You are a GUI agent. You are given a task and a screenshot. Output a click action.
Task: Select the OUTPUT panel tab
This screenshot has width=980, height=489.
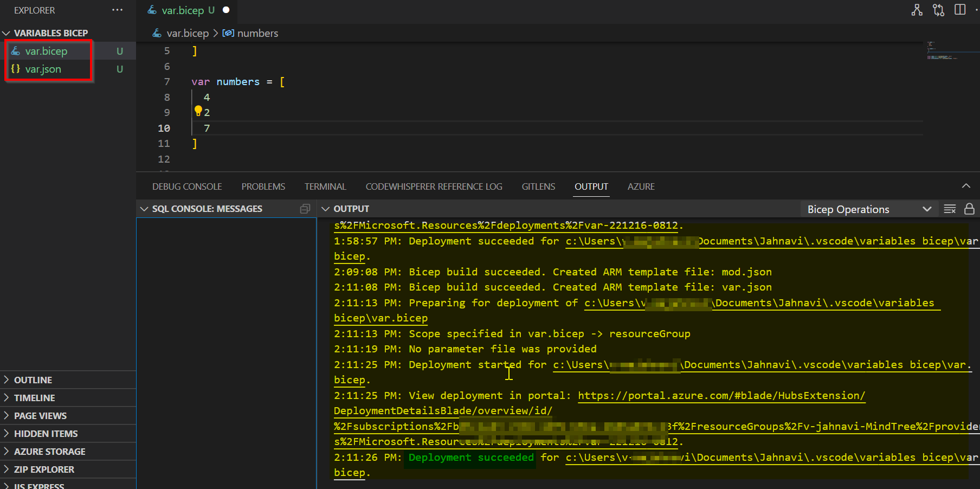tap(591, 186)
